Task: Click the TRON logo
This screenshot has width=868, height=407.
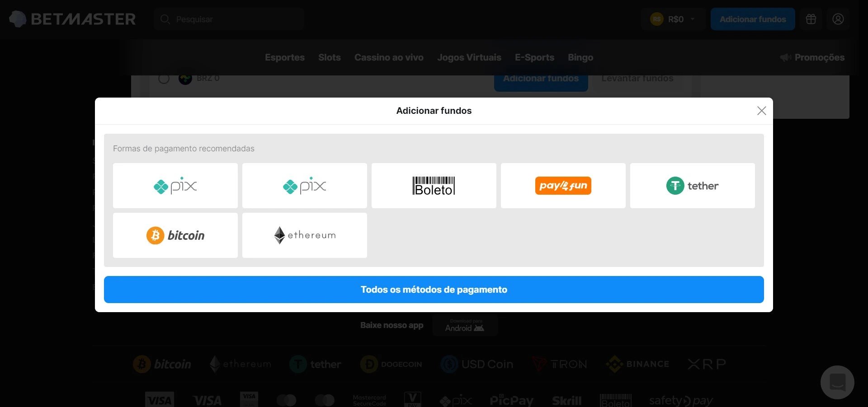Action: pos(559,364)
